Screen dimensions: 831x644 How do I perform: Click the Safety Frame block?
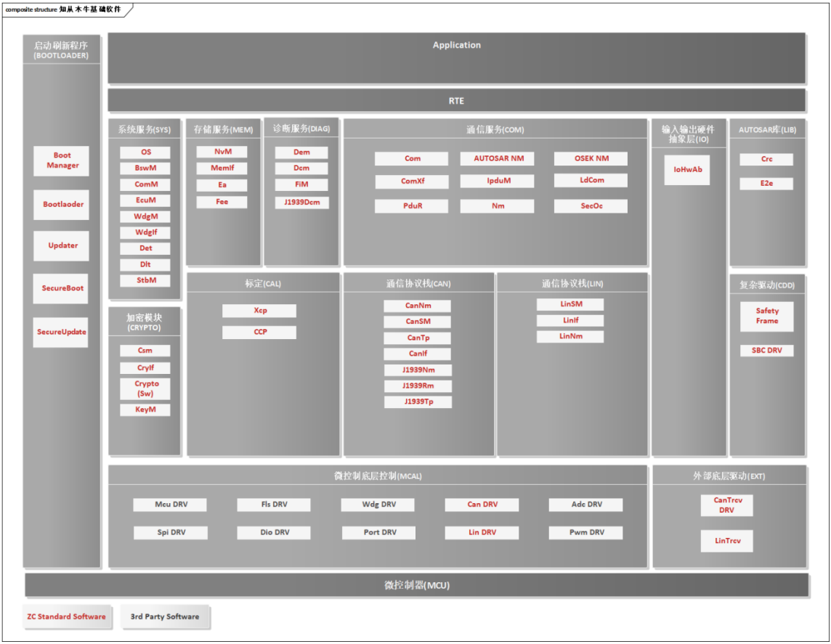tap(766, 316)
